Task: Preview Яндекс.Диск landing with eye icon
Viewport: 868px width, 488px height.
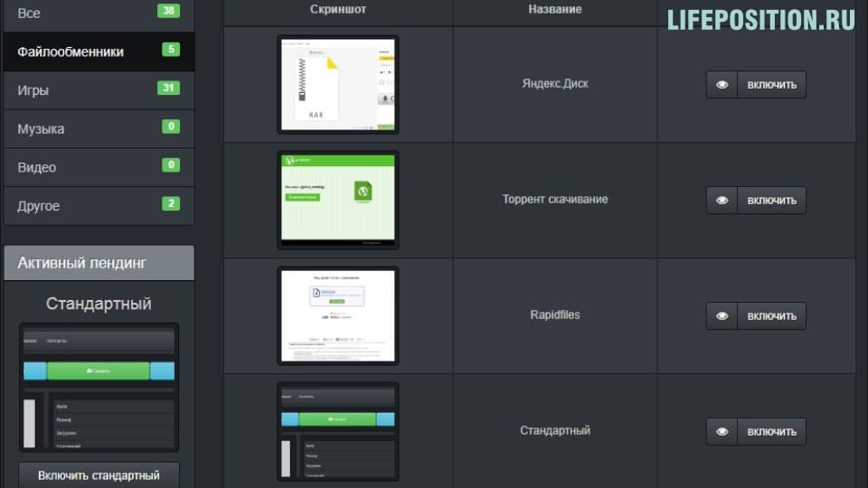Action: pyautogui.click(x=722, y=85)
